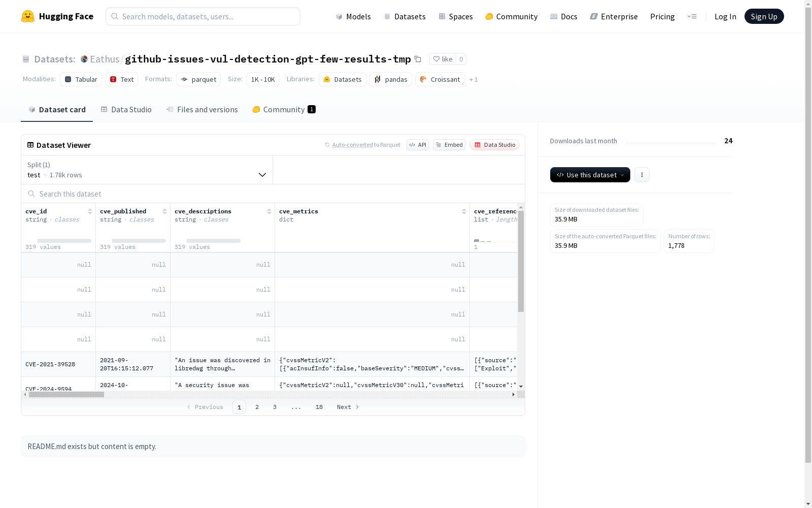
Task: Go to Models in the top navigation
Action: 353,16
